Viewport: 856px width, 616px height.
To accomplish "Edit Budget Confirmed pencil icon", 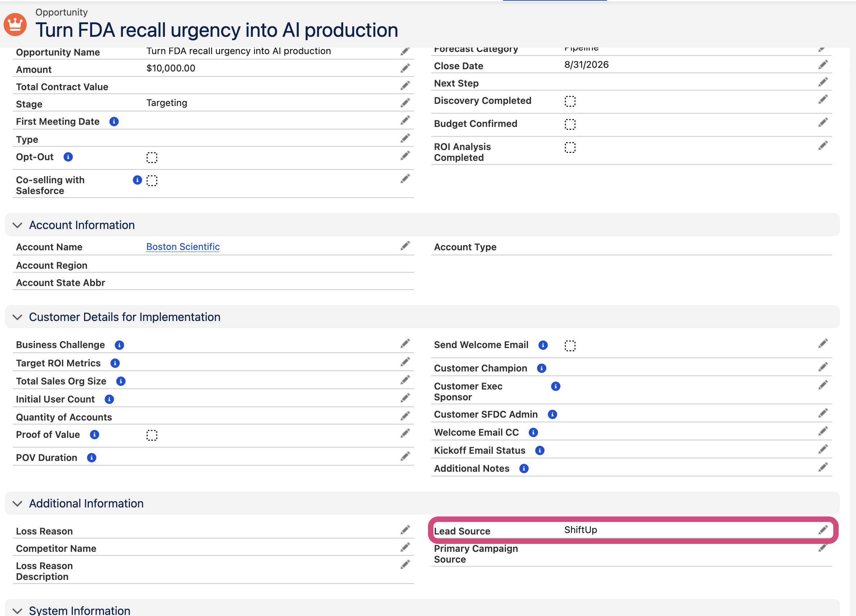I will (823, 123).
